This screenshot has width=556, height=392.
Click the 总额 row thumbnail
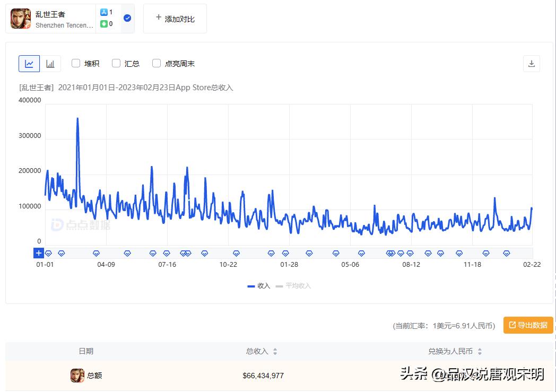[77, 375]
